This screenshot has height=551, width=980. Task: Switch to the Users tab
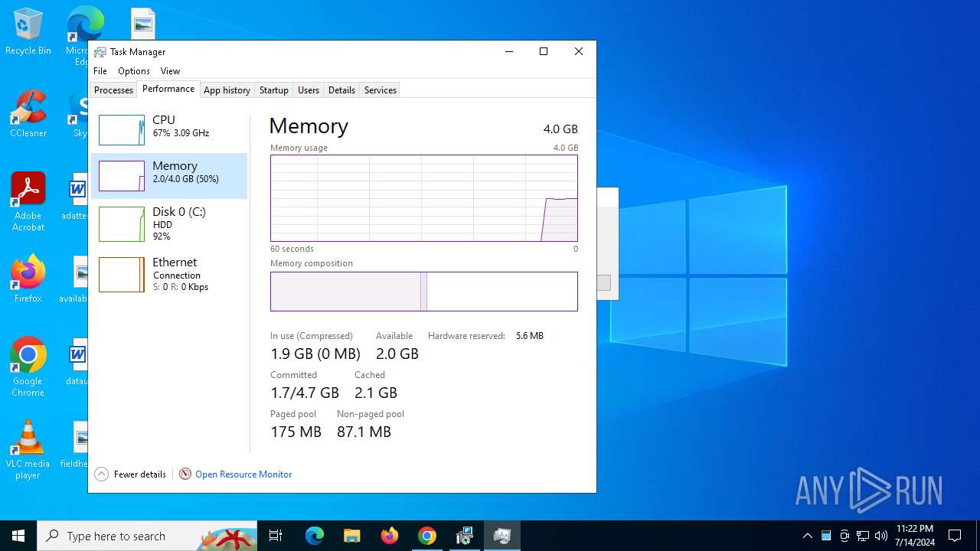pyautogui.click(x=309, y=90)
